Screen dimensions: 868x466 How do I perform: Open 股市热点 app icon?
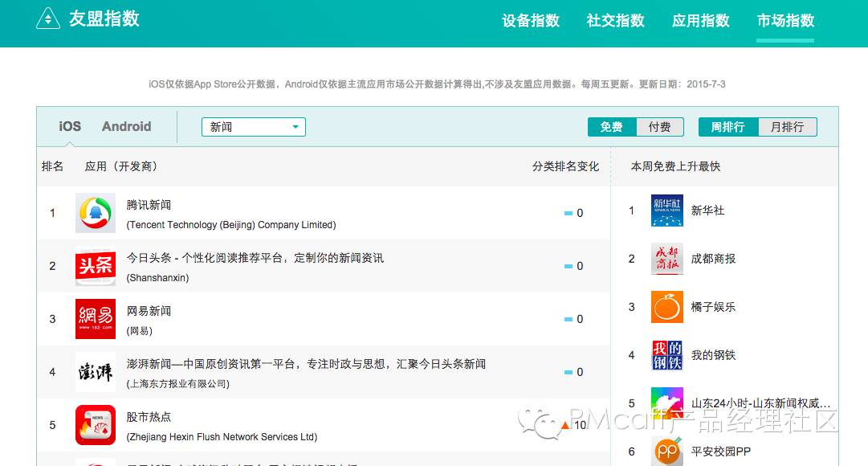point(96,425)
